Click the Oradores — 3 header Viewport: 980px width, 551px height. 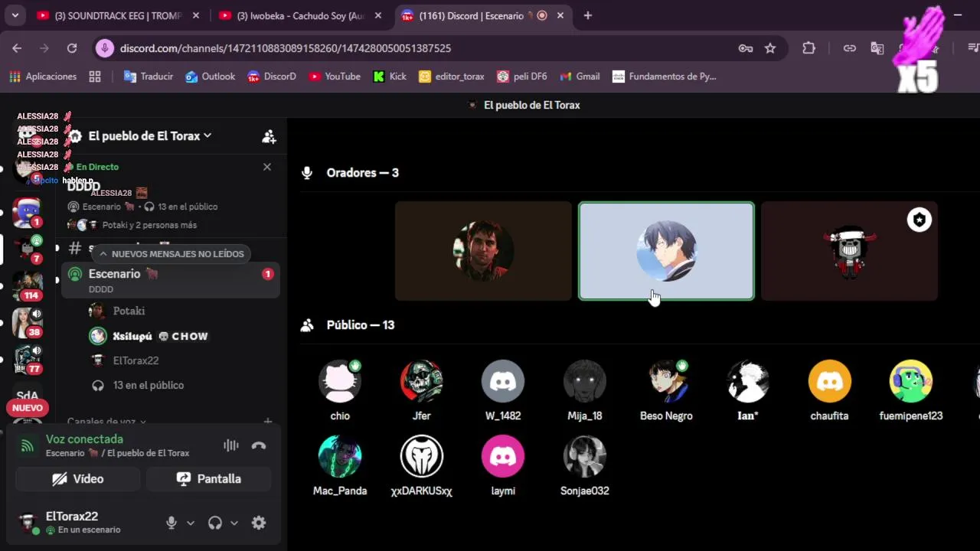[x=363, y=173]
